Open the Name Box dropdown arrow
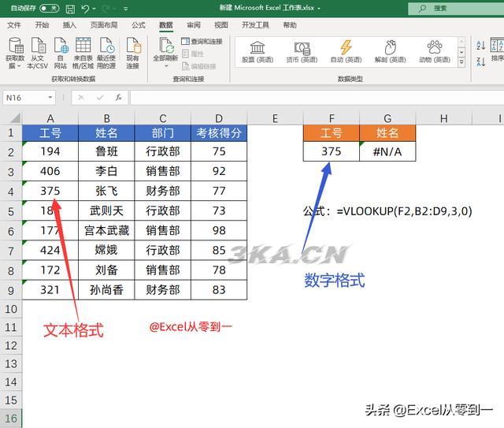 [x=50, y=98]
